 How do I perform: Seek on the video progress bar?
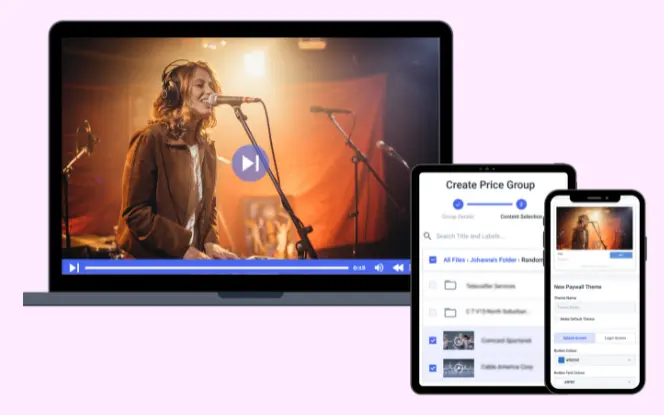coord(216,268)
